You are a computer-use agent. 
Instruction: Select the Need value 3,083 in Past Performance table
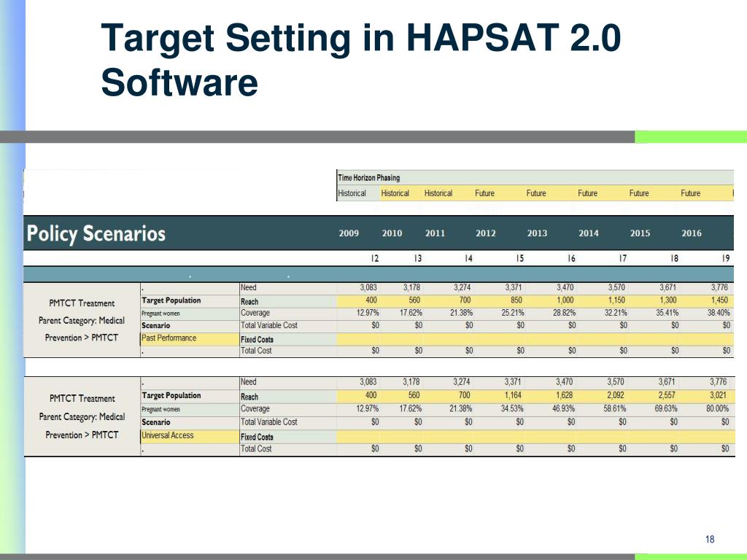tap(368, 287)
